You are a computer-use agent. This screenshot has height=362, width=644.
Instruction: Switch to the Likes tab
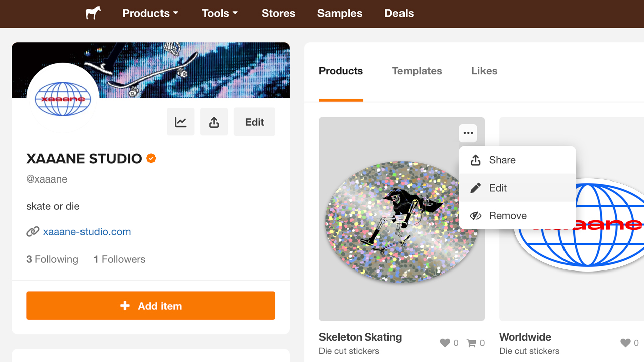(484, 71)
